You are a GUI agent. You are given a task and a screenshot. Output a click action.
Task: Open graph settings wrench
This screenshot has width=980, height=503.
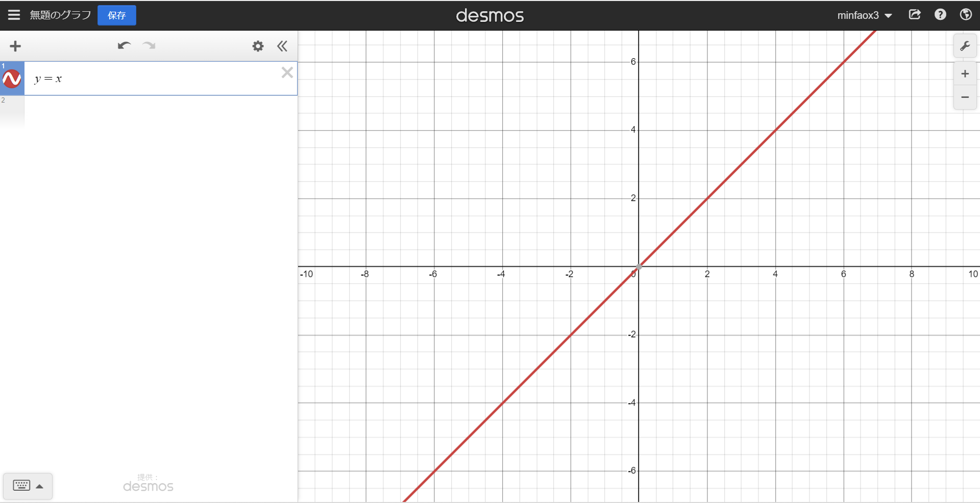[x=965, y=46]
